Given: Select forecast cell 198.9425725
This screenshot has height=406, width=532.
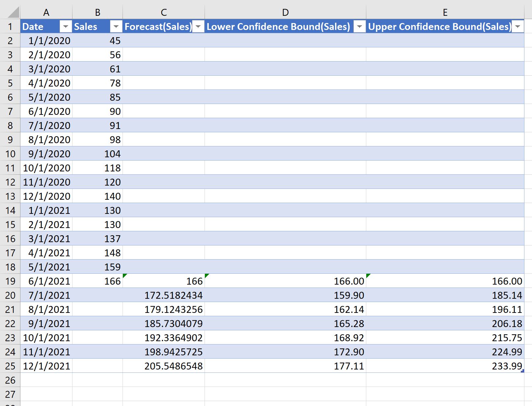Looking at the screenshot, I should pyautogui.click(x=164, y=352).
